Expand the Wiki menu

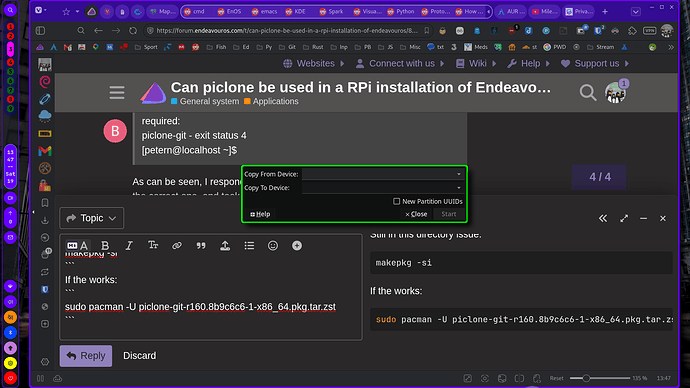(476, 63)
